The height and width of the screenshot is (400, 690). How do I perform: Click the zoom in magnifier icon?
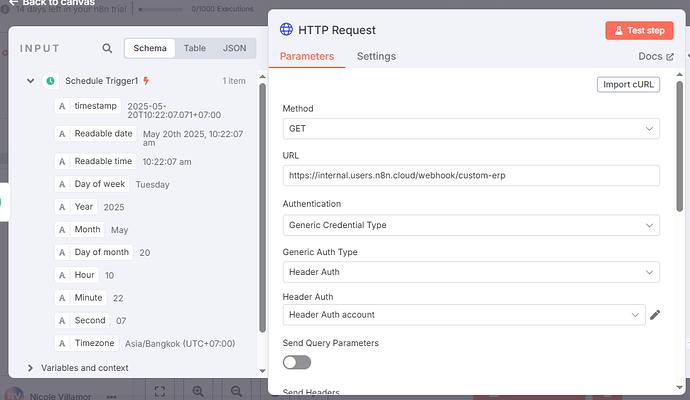coord(198,392)
